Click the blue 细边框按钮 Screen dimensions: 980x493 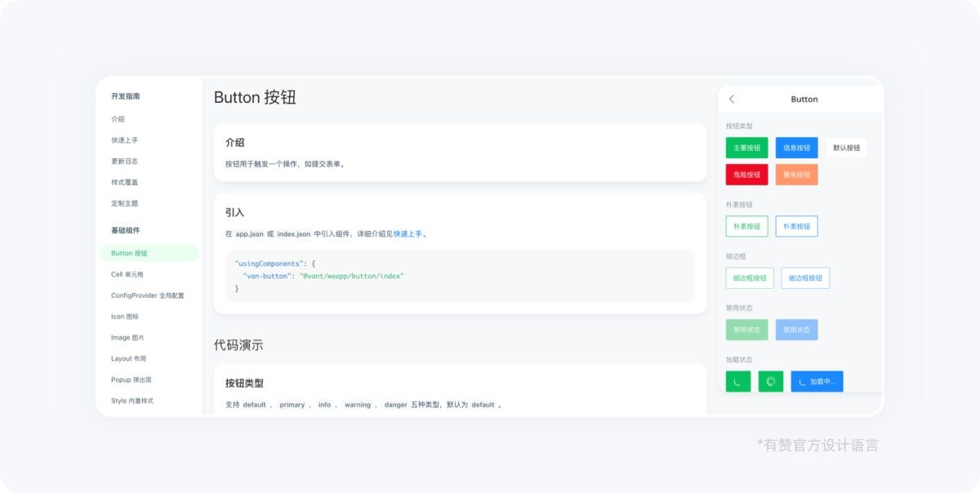pos(805,278)
